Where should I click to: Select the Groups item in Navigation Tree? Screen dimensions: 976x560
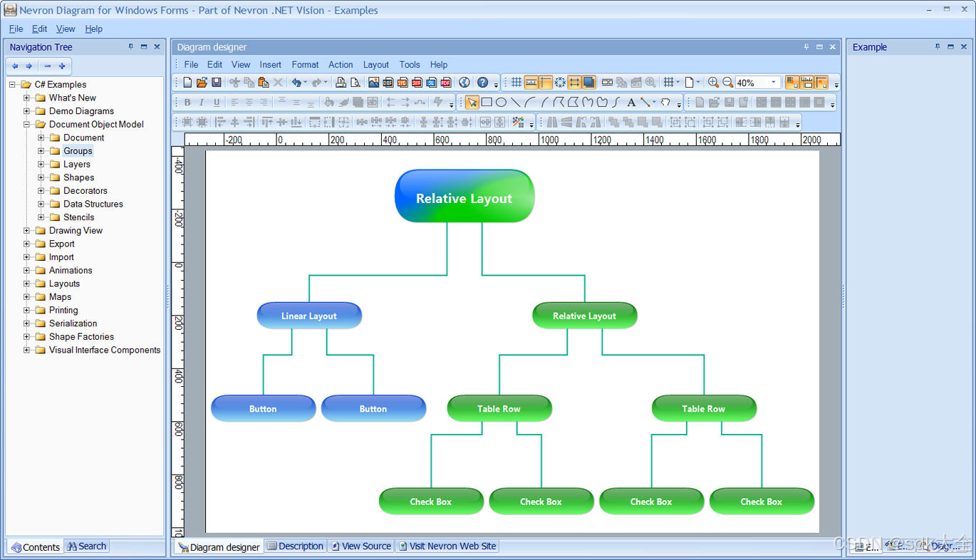point(77,150)
